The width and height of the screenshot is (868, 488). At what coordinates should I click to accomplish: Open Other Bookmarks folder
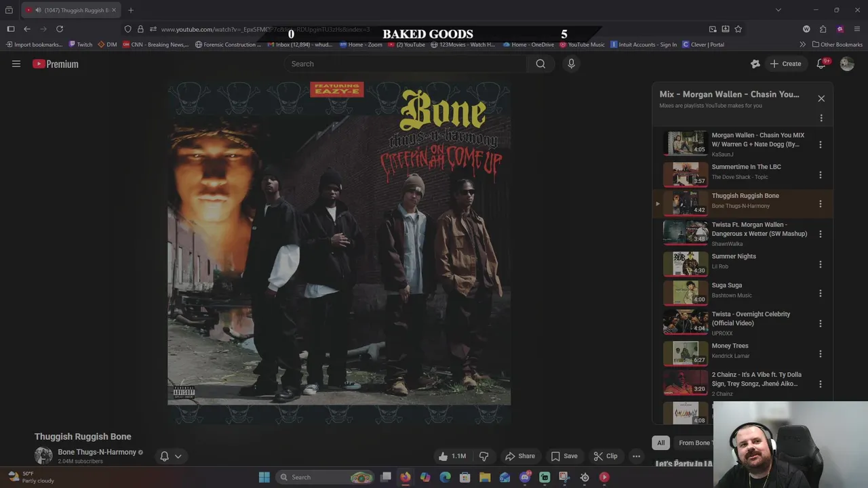(837, 45)
